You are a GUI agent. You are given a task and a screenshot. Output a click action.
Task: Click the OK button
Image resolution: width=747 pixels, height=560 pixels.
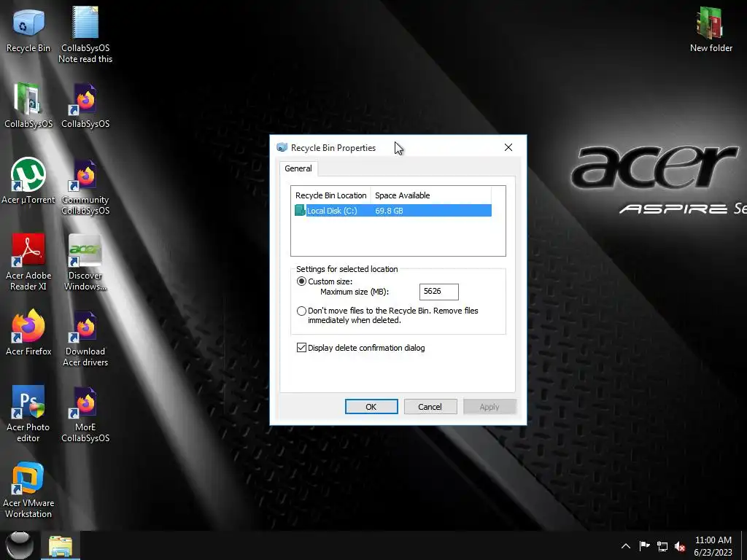(371, 407)
